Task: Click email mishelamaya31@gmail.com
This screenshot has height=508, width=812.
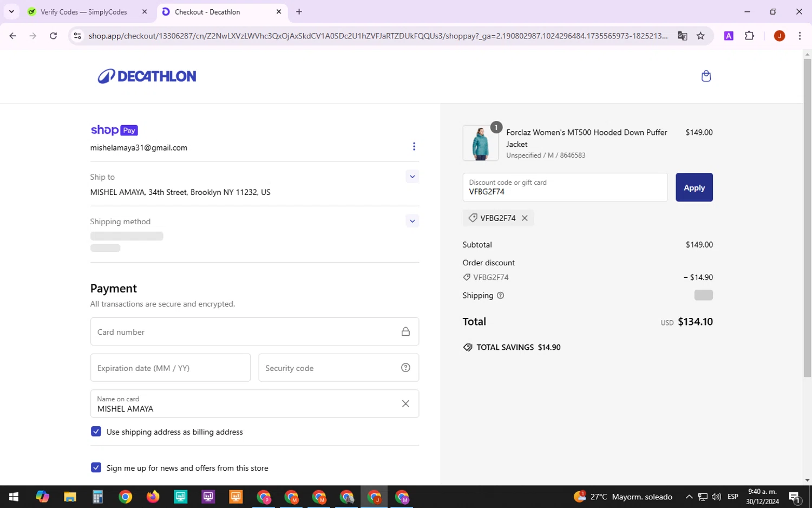Action: 139,148
